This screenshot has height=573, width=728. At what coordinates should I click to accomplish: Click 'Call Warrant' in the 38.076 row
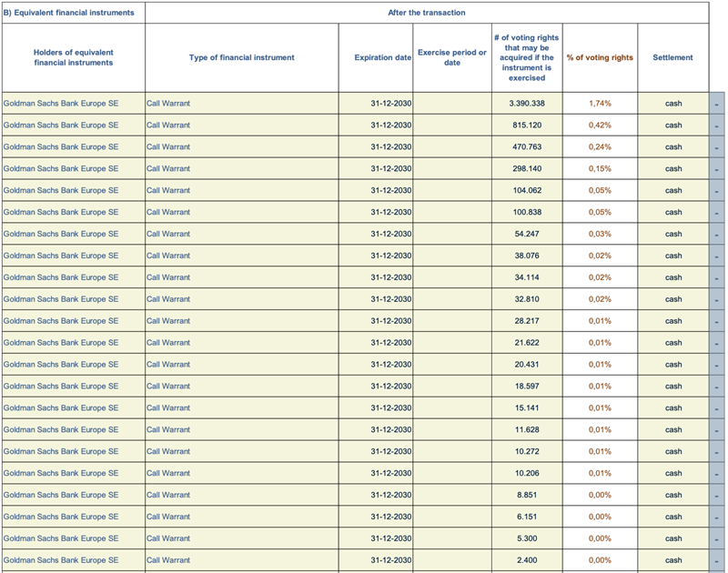coord(168,256)
